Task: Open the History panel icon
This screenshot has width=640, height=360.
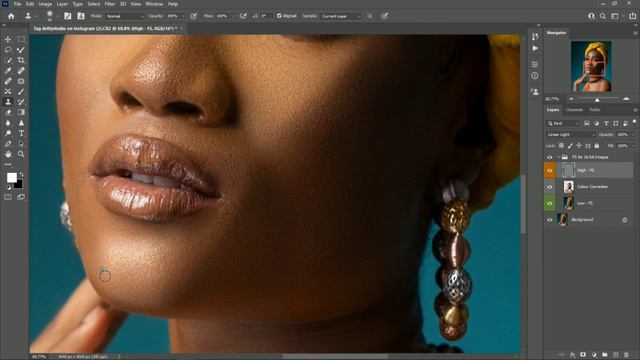Action: [535, 36]
